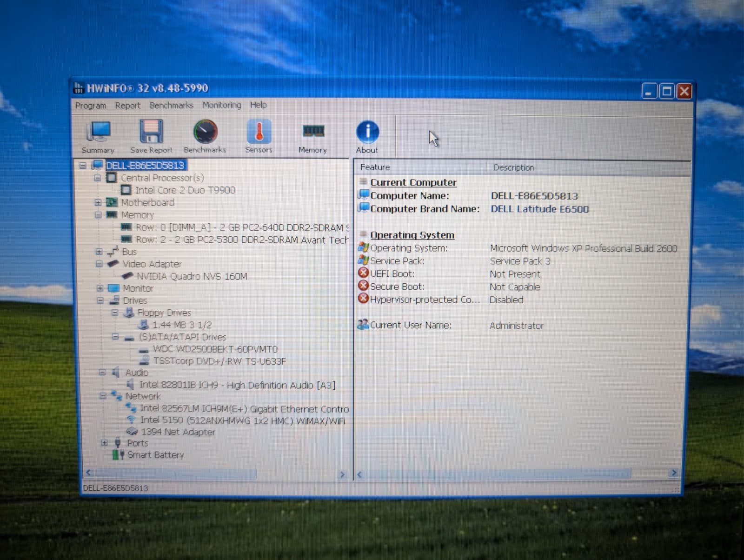Click the NVIDIA Quadro NVS 160M card icon
This screenshot has width=744, height=560.
pos(127,276)
